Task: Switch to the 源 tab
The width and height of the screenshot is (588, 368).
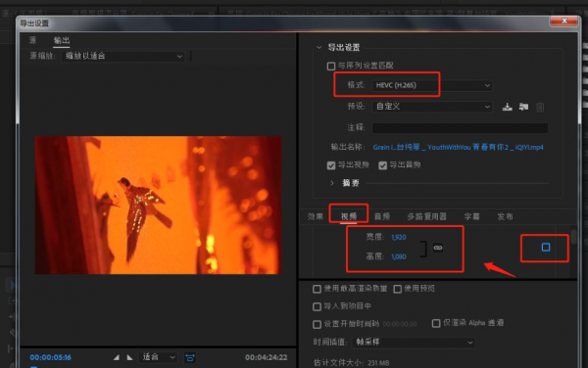Action: [x=33, y=40]
